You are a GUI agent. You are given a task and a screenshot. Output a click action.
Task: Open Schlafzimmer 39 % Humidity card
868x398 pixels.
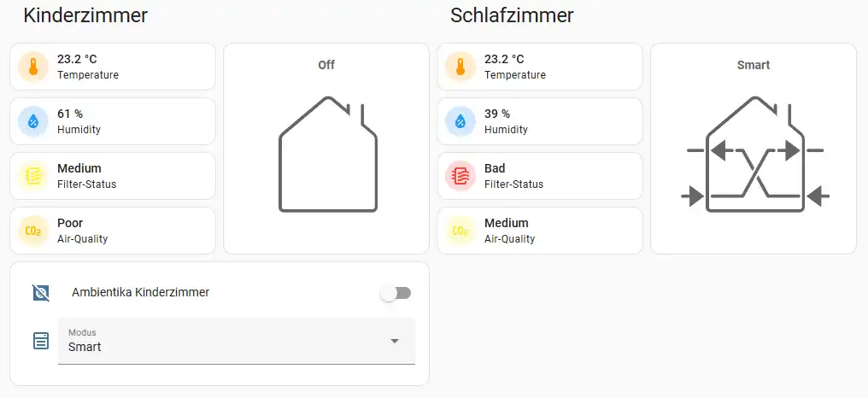(555, 121)
